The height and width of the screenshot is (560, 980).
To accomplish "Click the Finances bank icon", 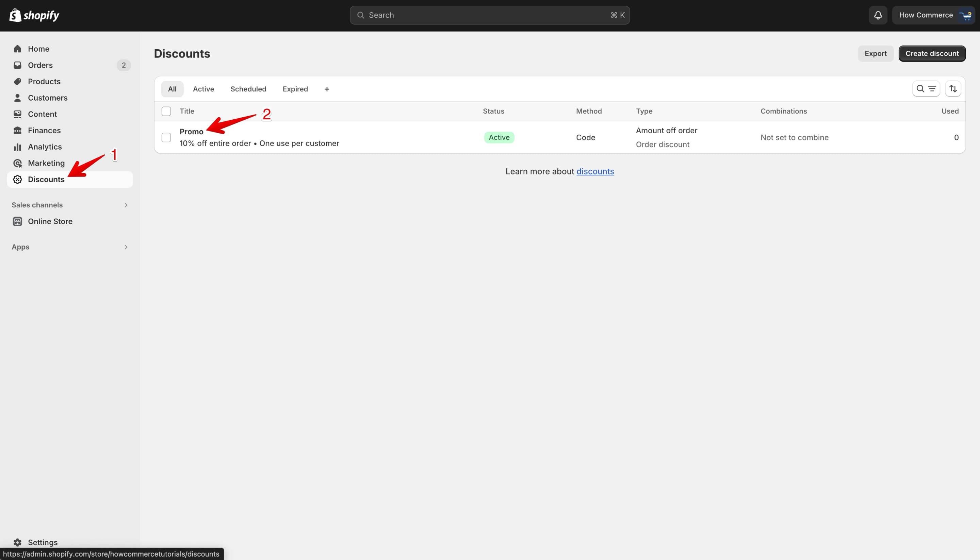I will pyautogui.click(x=17, y=130).
